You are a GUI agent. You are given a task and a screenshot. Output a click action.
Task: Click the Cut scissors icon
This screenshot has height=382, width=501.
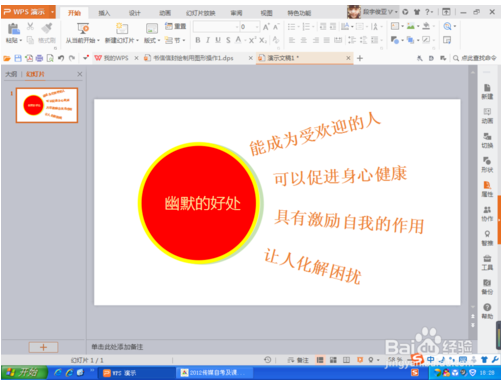point(30,26)
